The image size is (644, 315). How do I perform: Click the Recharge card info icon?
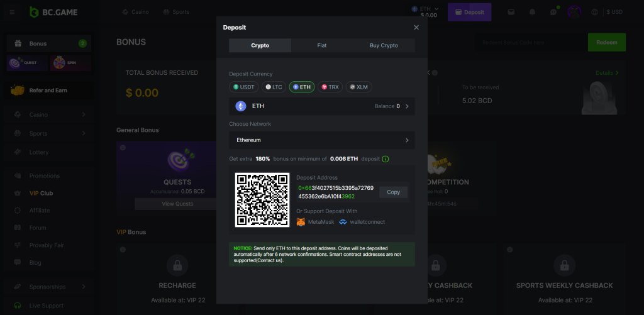coord(123,249)
